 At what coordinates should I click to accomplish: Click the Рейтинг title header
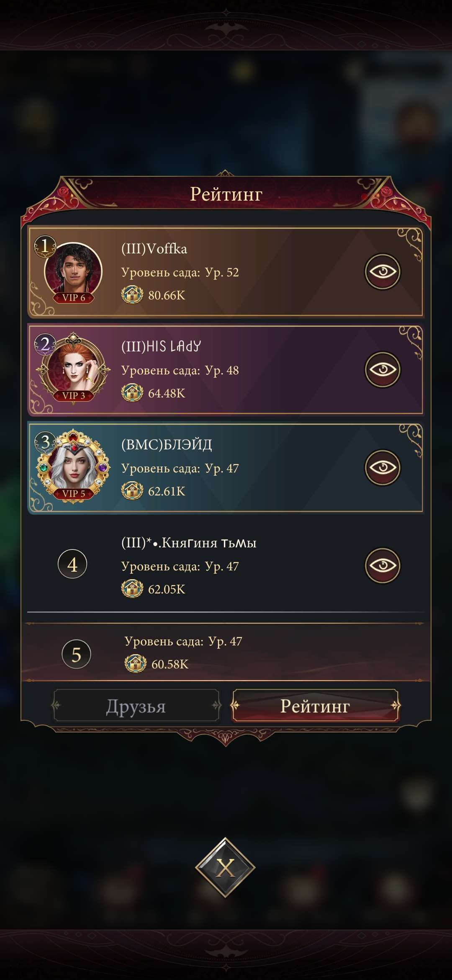(226, 194)
